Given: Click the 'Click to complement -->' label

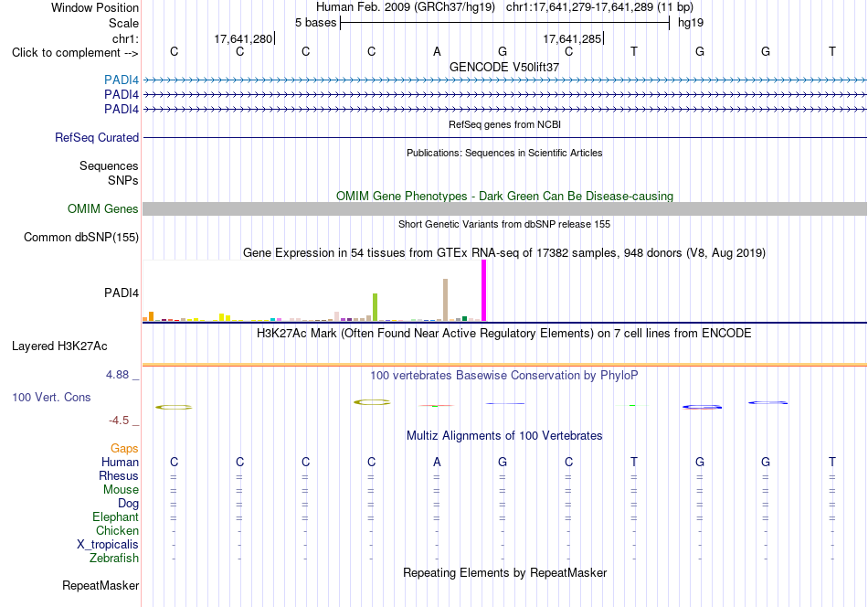Looking at the screenshot, I should pyautogui.click(x=75, y=53).
